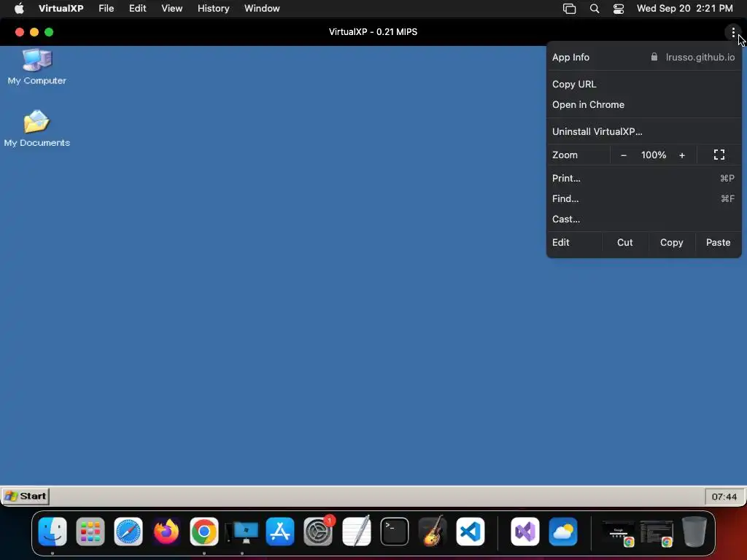
Task: Increase zoom with the plus button
Action: (x=682, y=155)
